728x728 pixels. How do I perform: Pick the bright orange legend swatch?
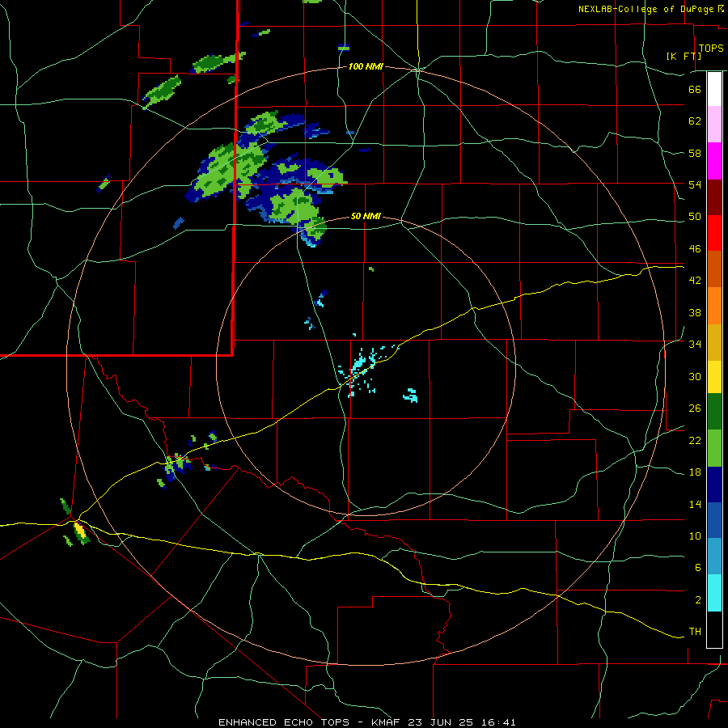pos(714,306)
